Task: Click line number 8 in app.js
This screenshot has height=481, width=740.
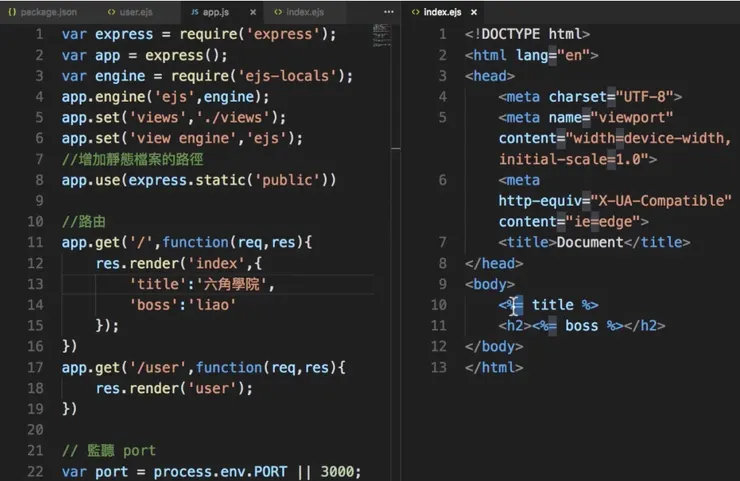Action: [x=39, y=180]
